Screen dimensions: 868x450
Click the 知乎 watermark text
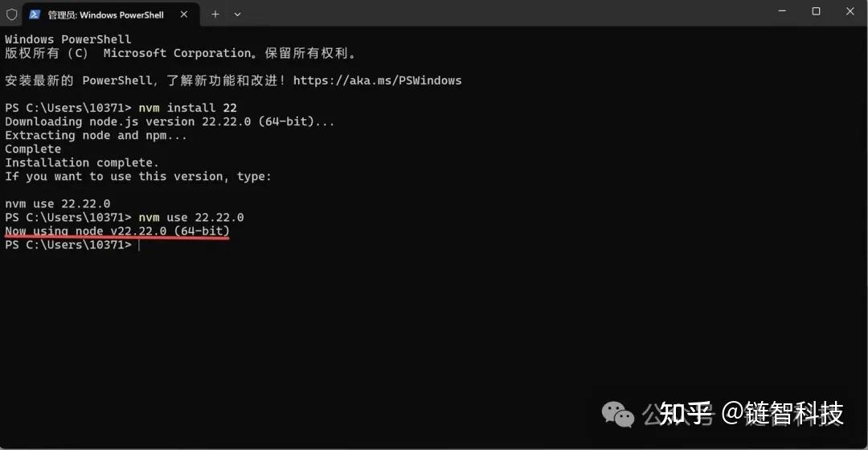point(686,414)
